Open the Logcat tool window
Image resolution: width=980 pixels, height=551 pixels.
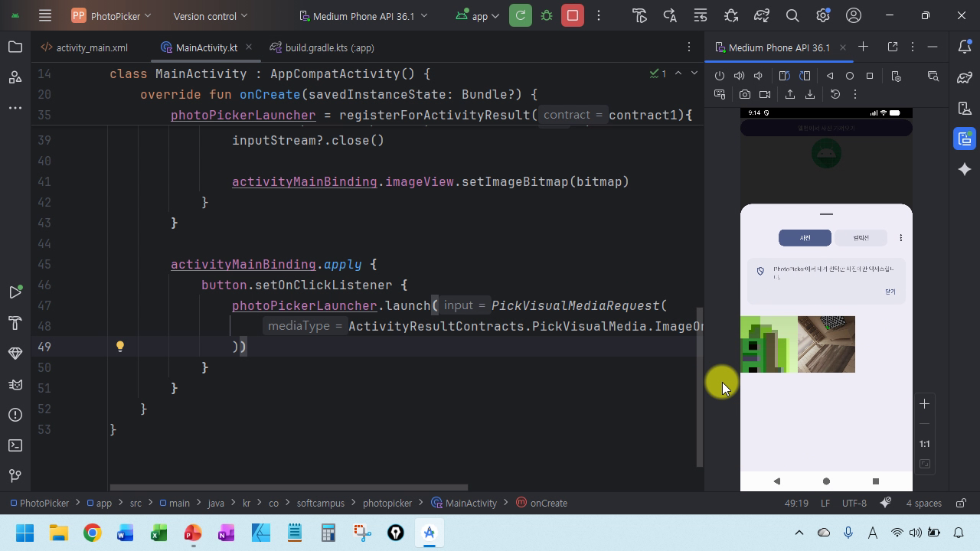pos(15,384)
